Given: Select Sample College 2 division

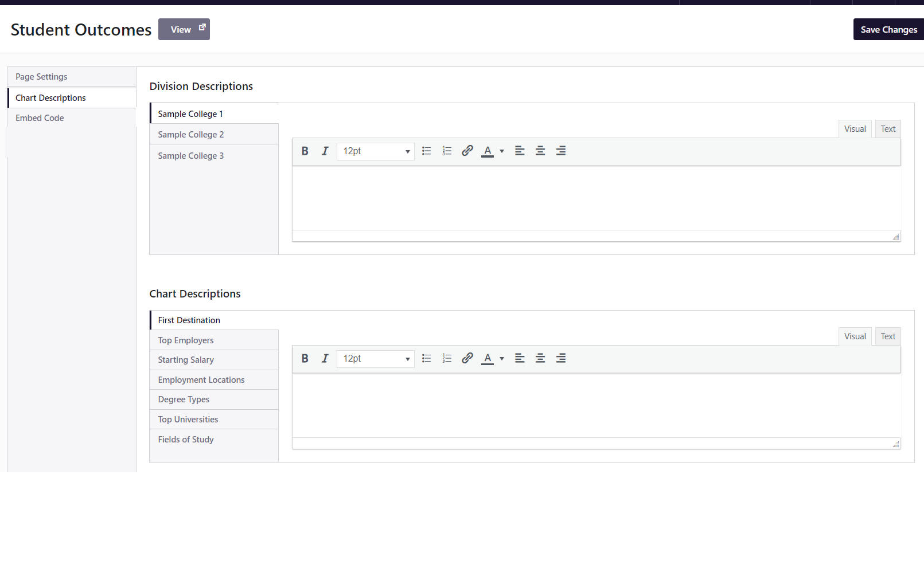Looking at the screenshot, I should [x=191, y=135].
